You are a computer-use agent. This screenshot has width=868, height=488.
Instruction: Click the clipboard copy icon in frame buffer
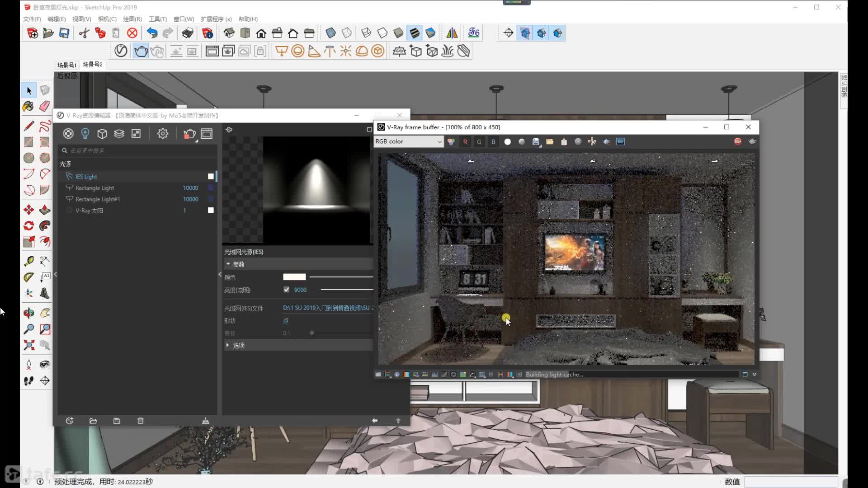point(564,141)
